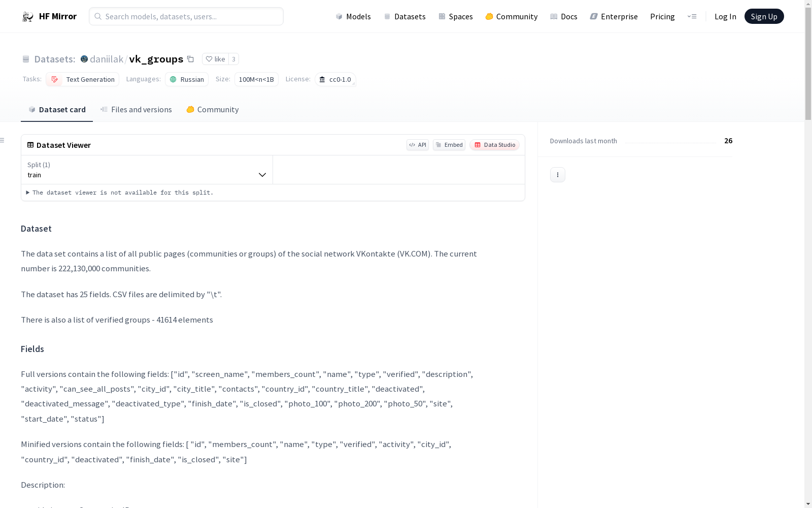
Task: Click the Dataset Viewer title text
Action: (x=63, y=145)
